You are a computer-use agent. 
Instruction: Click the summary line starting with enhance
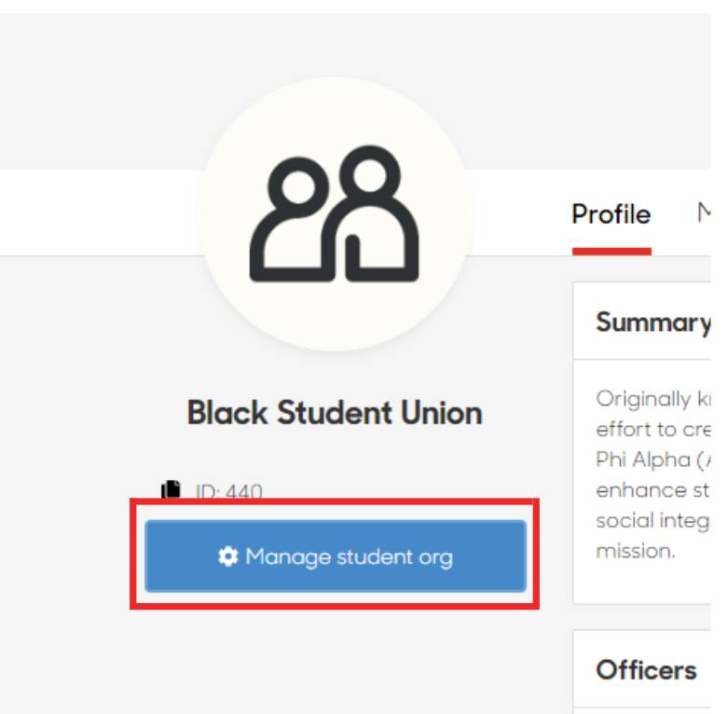(x=652, y=490)
